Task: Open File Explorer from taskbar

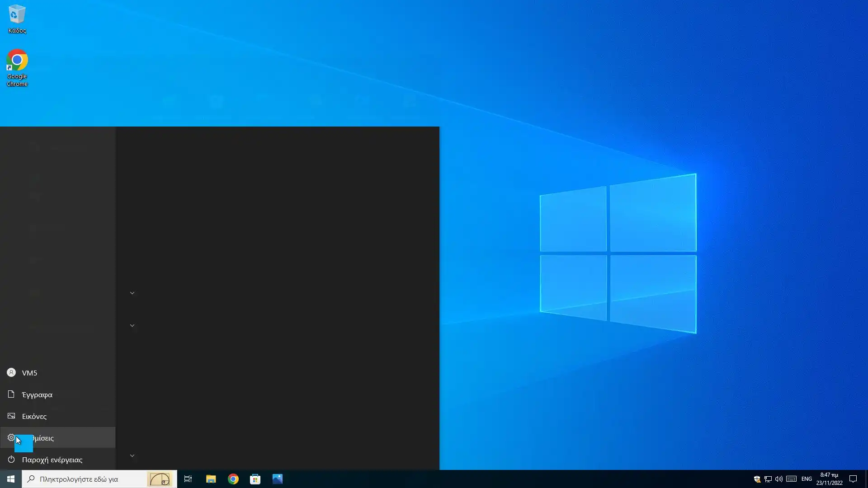Action: [211, 479]
